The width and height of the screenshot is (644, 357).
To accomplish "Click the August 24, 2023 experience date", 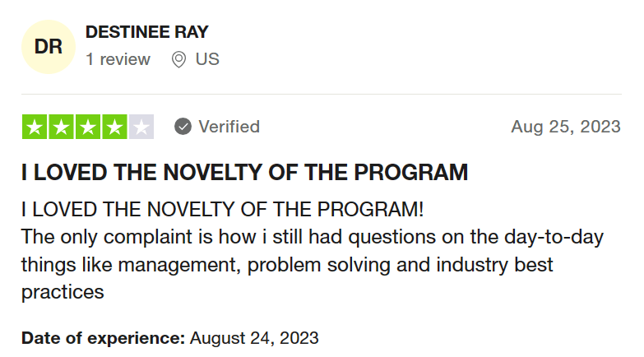I will pyautogui.click(x=254, y=337).
